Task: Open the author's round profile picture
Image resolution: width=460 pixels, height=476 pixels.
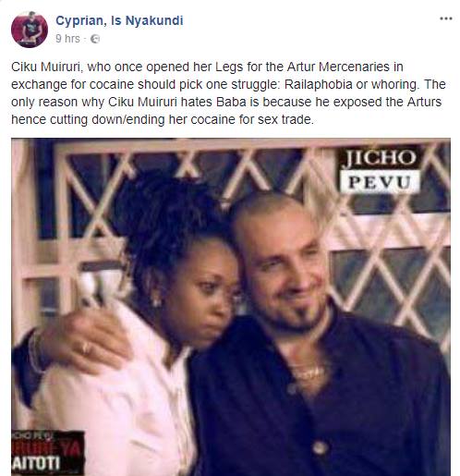Action: 30,30
